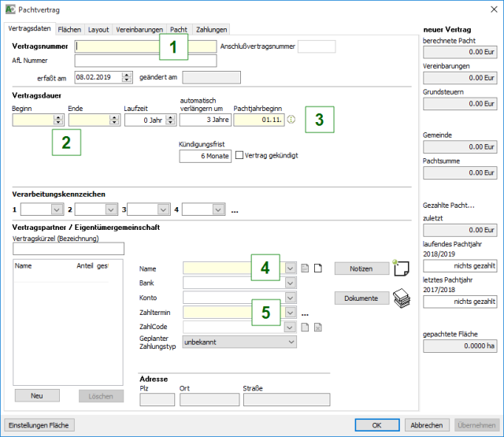Open the Zahlungen tab
The image size is (504, 437).
211,29
